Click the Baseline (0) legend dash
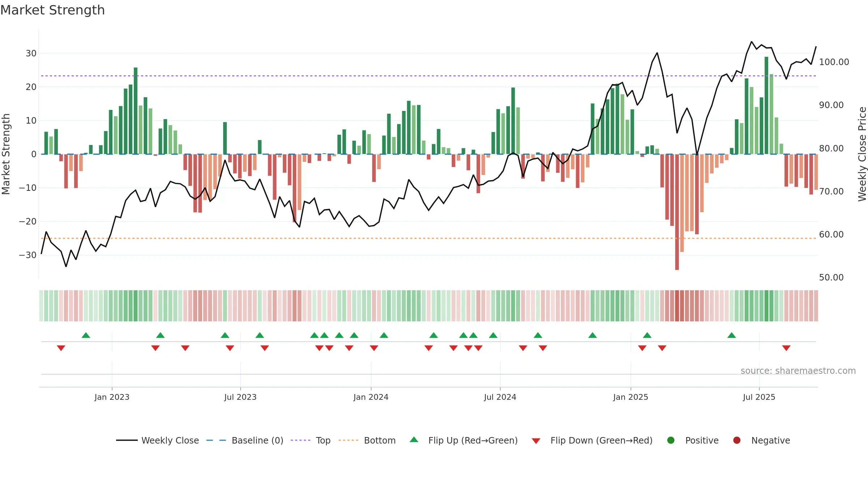 216,440
